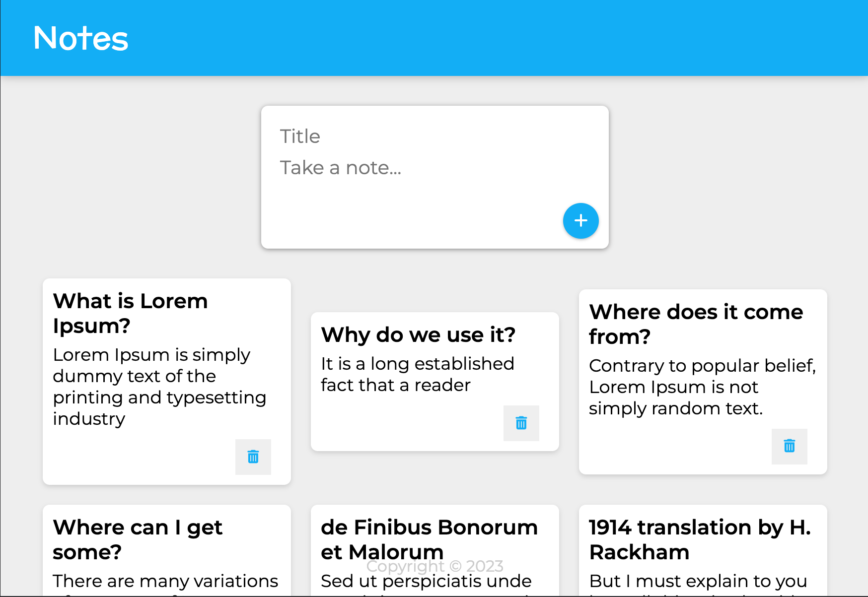This screenshot has width=868, height=597.
Task: Select the "What is Lorem Ipsum?" note heading
Action: tap(130, 313)
